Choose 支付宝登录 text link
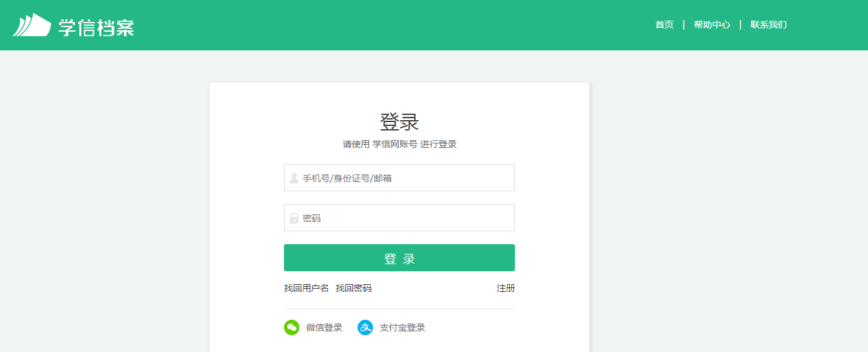This screenshot has width=868, height=352. (402, 327)
